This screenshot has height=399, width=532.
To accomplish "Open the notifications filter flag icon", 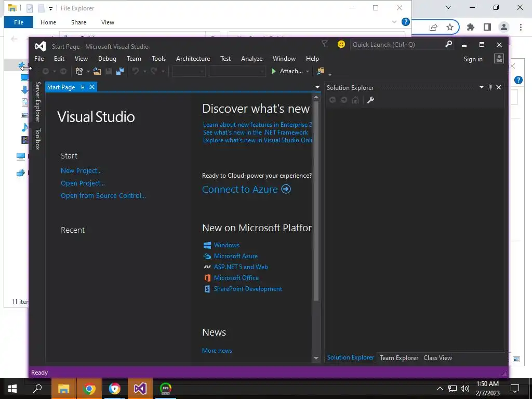I will pyautogui.click(x=325, y=44).
